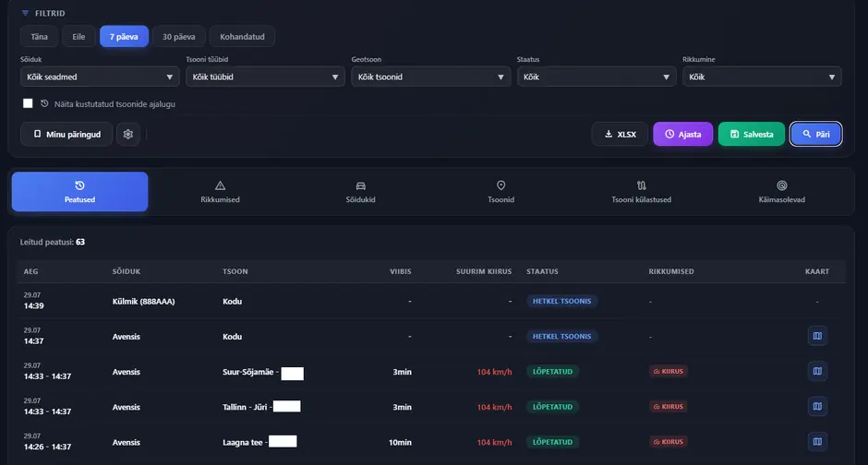Click time range 14:26 - 14:37

point(47,447)
